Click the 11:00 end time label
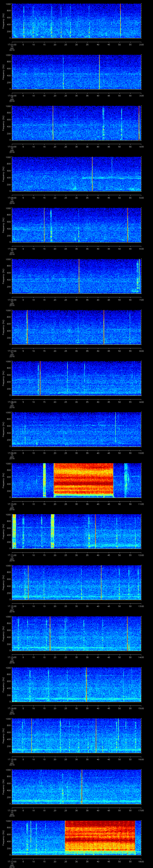Viewport: 153px width, 868px height. pyautogui.click(x=141, y=504)
